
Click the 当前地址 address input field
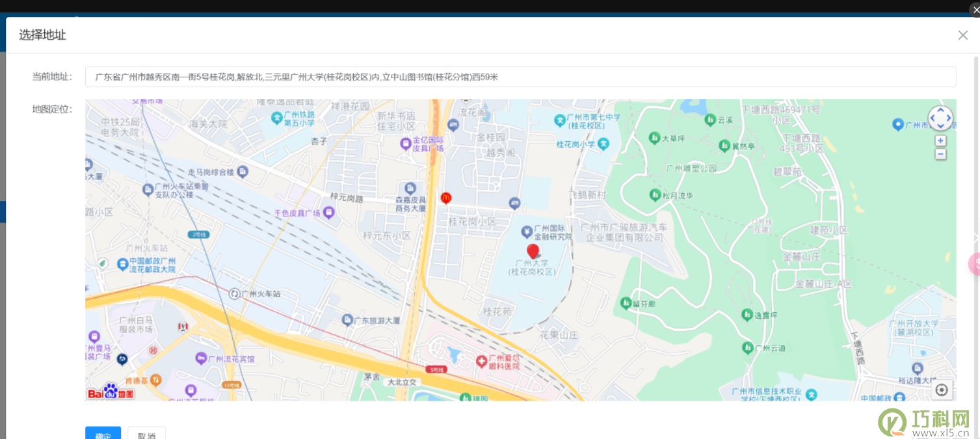(520, 77)
